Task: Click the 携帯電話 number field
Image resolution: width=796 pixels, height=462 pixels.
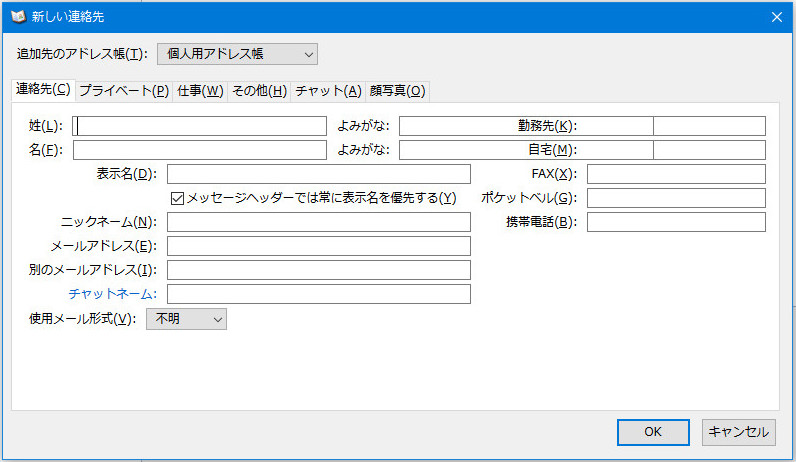Action: tap(676, 222)
